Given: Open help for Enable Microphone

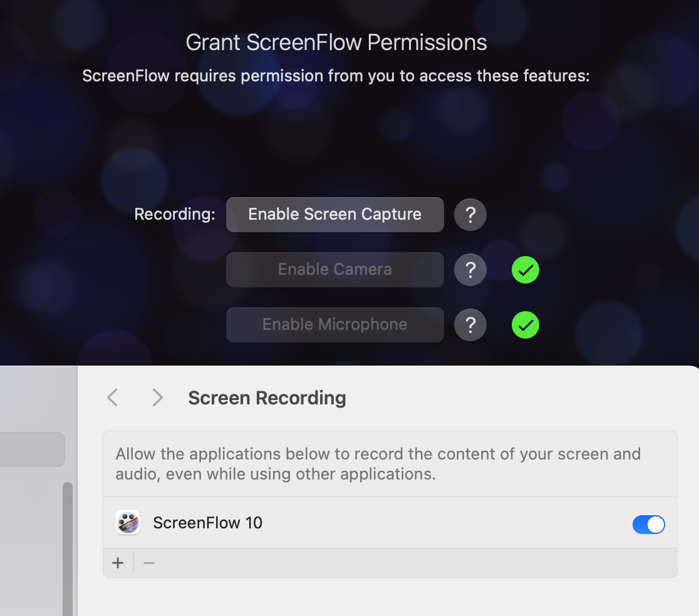Looking at the screenshot, I should [470, 325].
